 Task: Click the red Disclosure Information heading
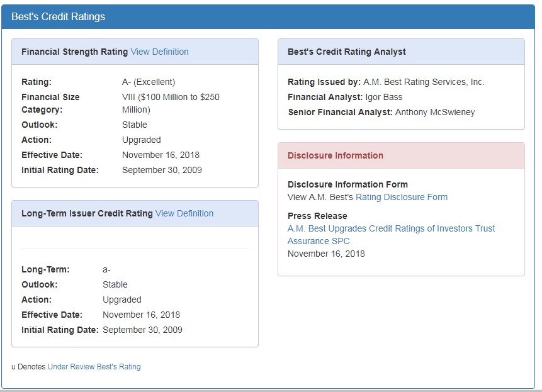pos(336,156)
